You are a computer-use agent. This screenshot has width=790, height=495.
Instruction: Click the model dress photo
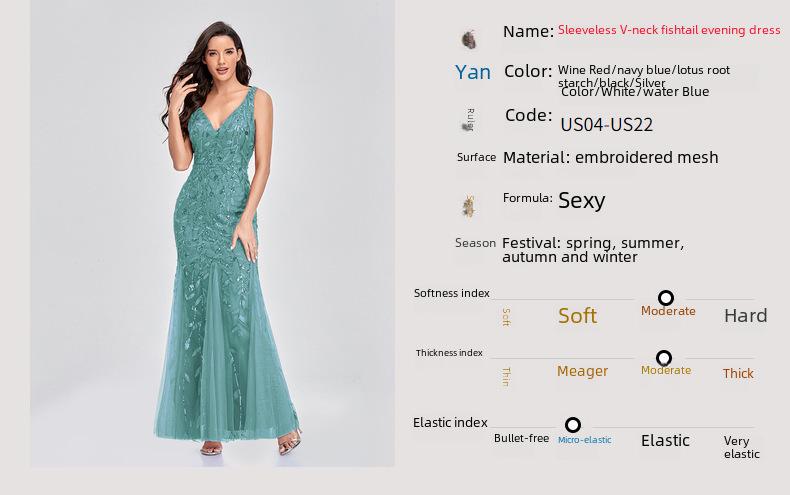coord(213,234)
